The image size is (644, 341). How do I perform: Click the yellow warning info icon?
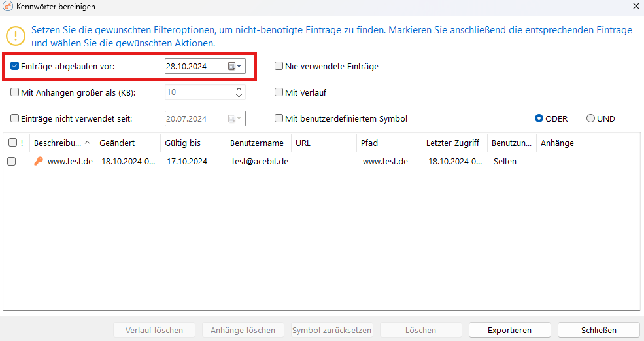[x=16, y=36]
